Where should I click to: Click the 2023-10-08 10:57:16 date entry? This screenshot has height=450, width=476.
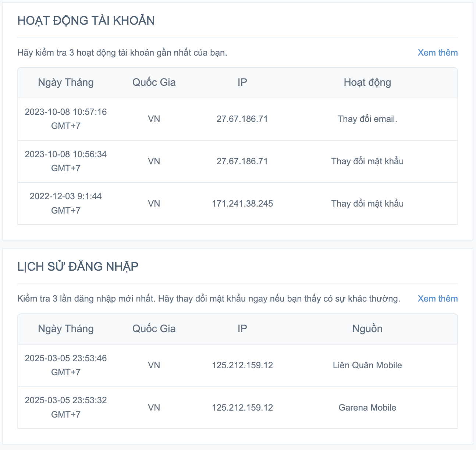click(x=66, y=112)
